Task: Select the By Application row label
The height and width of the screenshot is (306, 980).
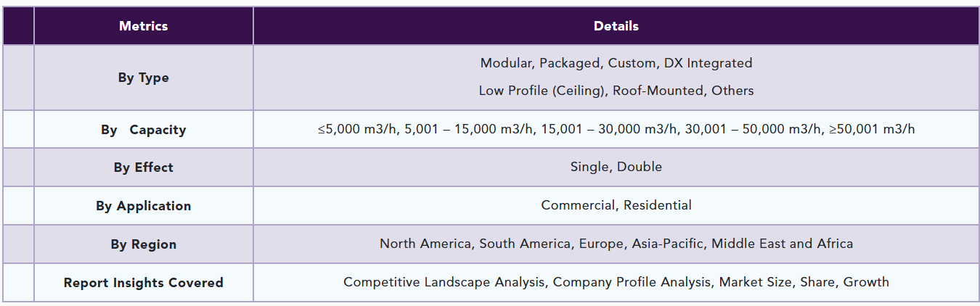Action: (x=143, y=206)
